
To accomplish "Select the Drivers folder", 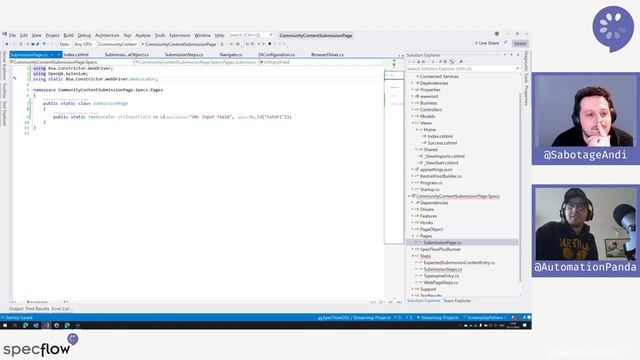I will tap(427, 209).
